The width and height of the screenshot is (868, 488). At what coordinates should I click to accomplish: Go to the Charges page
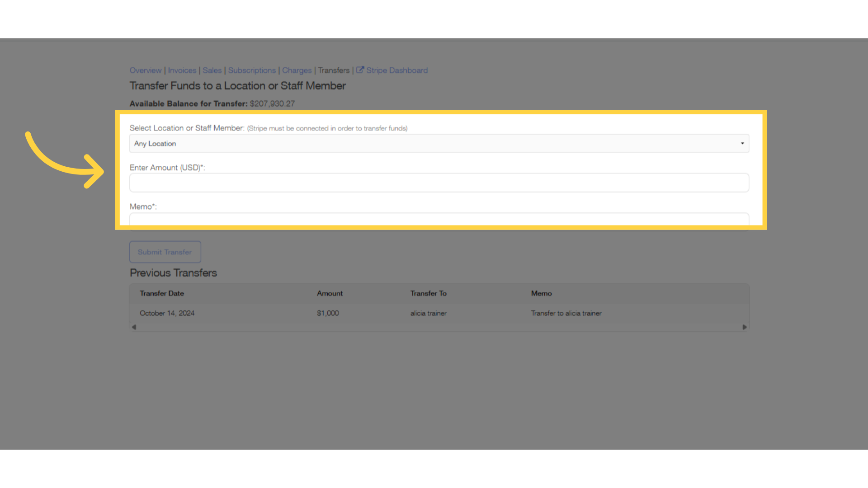[297, 70]
